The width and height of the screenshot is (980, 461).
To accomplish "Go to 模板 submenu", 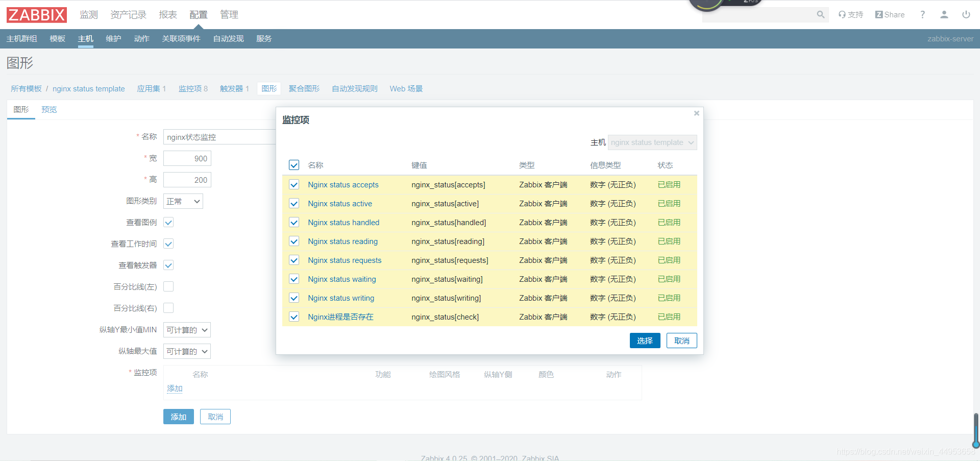I will 57,39.
